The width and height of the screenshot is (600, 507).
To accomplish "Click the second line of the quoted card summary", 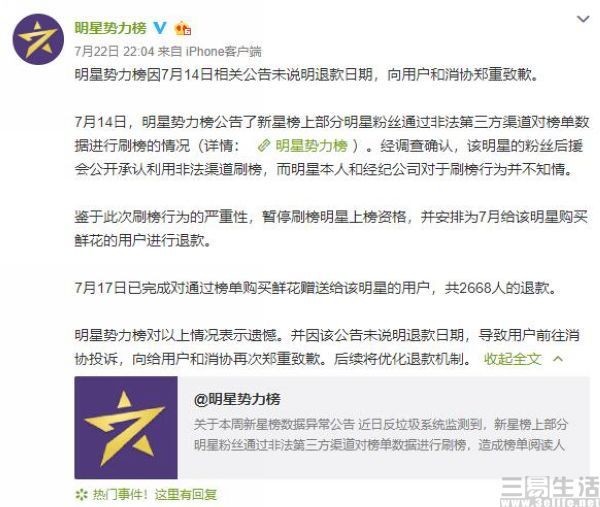I will click(379, 445).
